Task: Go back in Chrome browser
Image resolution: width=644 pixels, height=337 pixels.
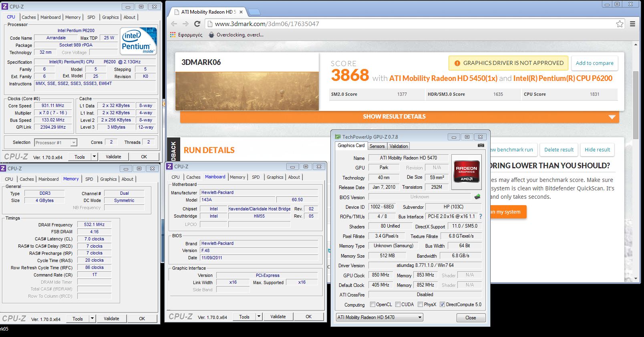Action: coord(174,24)
